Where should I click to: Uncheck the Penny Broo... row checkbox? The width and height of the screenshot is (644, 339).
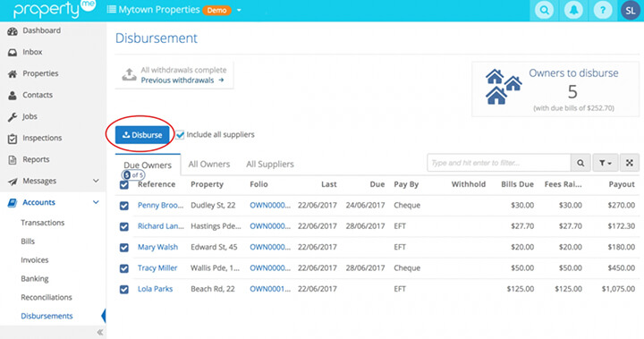pyautogui.click(x=124, y=206)
